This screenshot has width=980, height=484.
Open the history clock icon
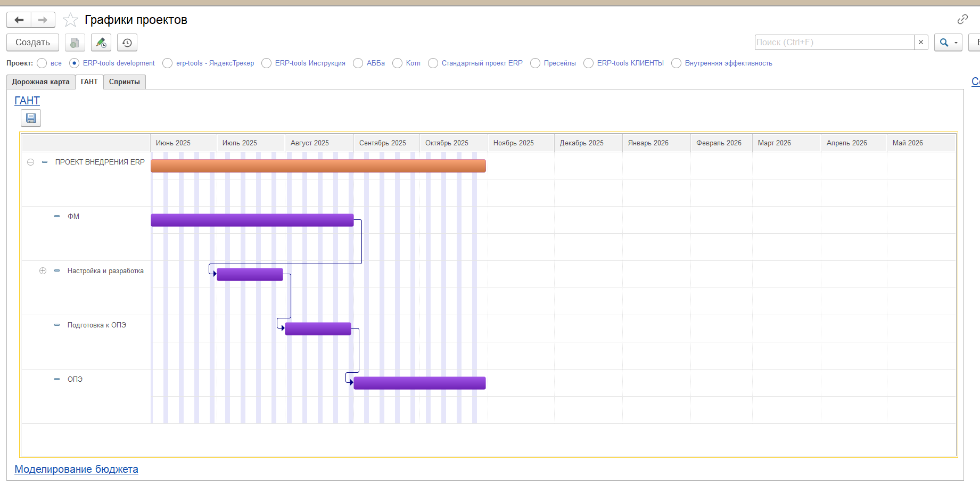[127, 43]
